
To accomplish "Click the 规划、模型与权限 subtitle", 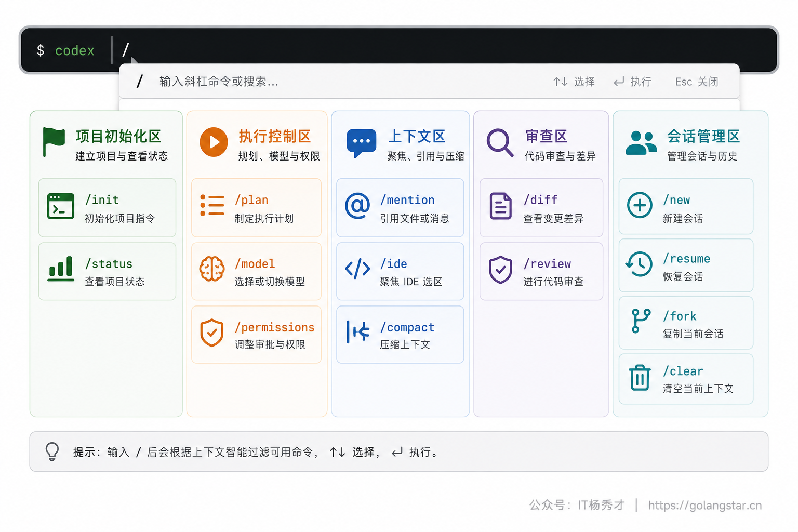I will pos(279,156).
